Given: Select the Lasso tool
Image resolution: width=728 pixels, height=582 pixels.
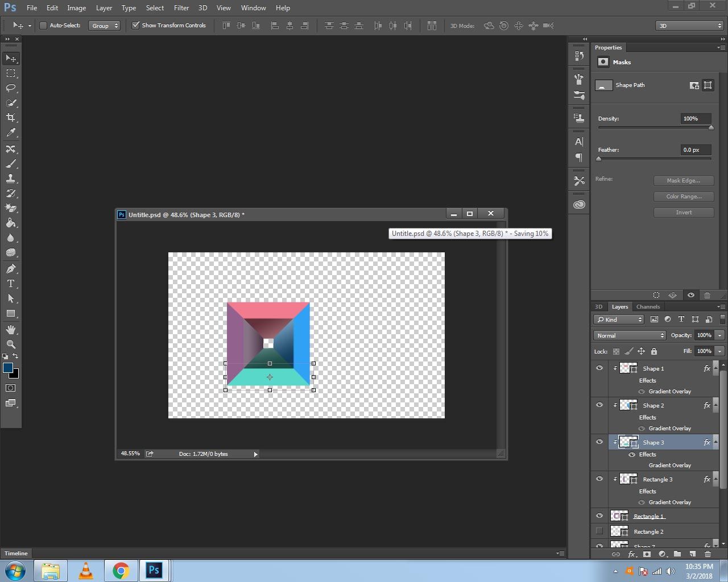Looking at the screenshot, I should (x=11, y=88).
